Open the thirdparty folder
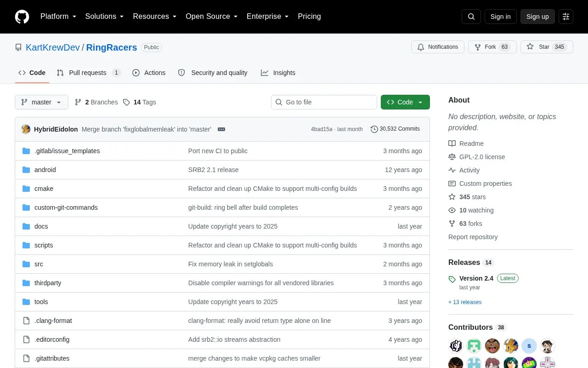Screen dimensions: 588x368 click(48, 283)
